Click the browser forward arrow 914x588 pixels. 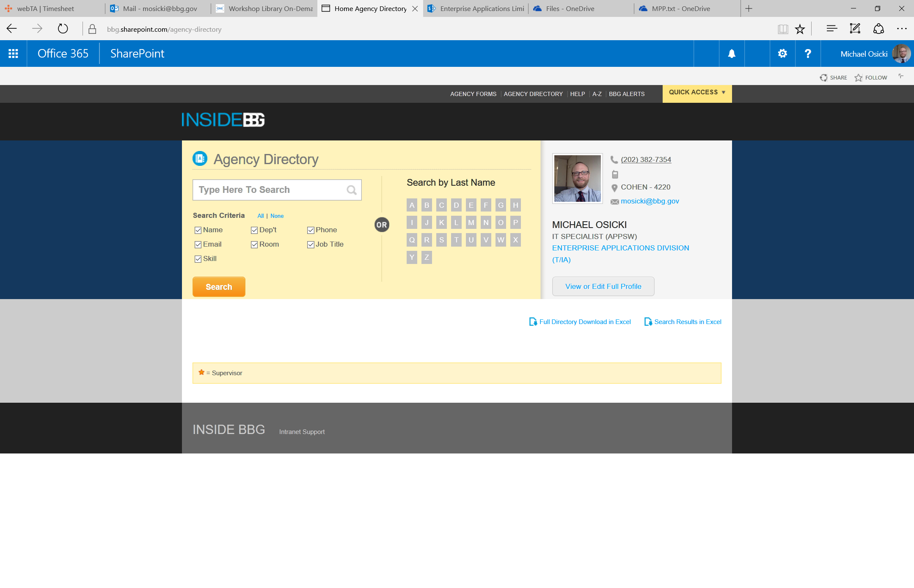point(37,29)
